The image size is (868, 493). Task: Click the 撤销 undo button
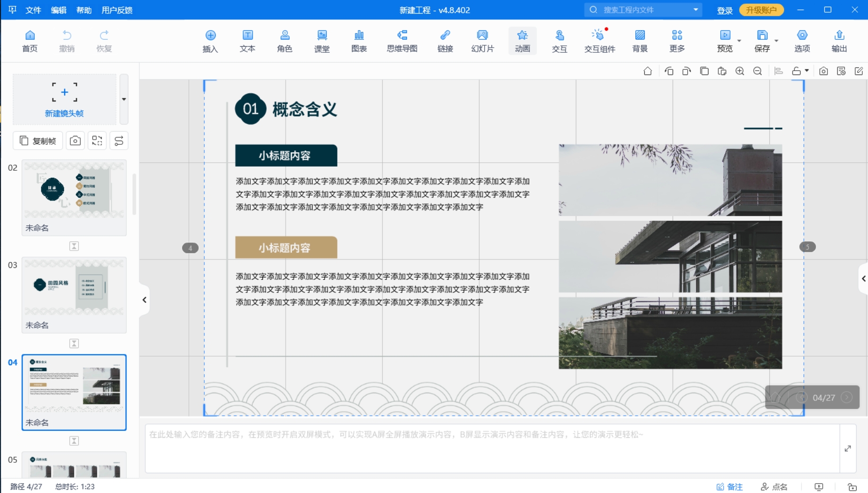(x=67, y=41)
